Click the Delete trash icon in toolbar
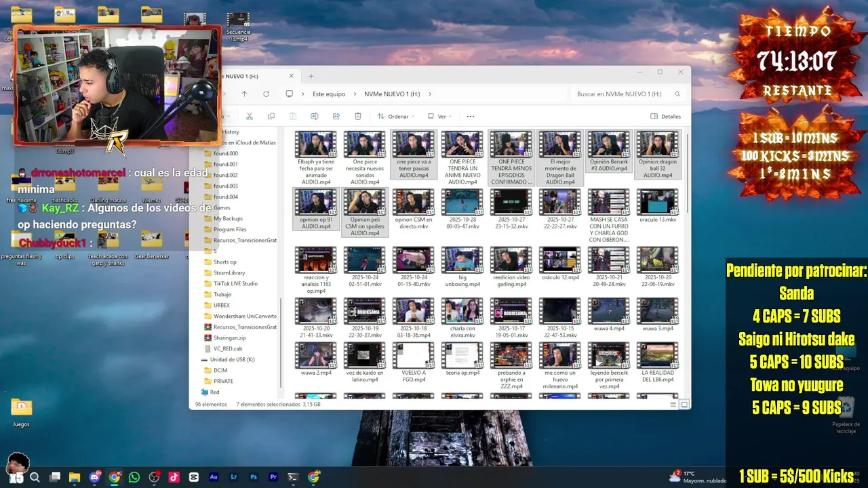Image resolution: width=868 pixels, height=488 pixels. pyautogui.click(x=358, y=116)
